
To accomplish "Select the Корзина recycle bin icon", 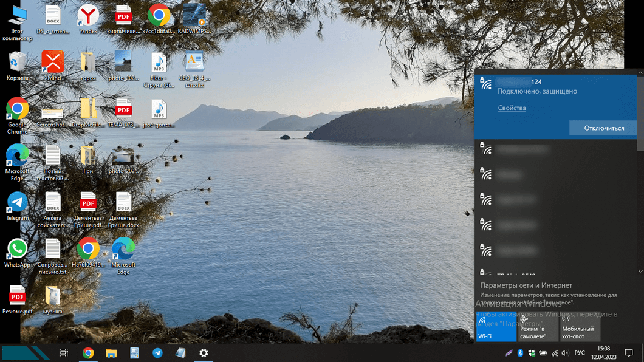I will coord(17,66).
